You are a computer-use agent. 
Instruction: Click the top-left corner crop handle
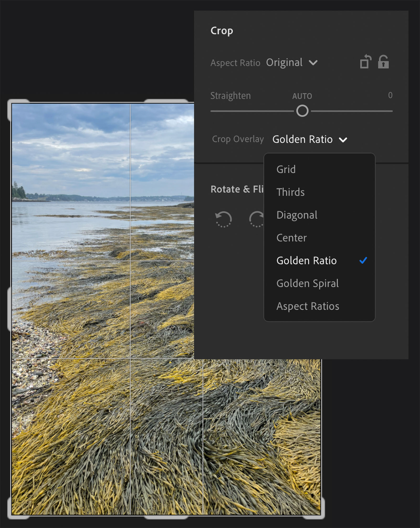[x=13, y=104]
